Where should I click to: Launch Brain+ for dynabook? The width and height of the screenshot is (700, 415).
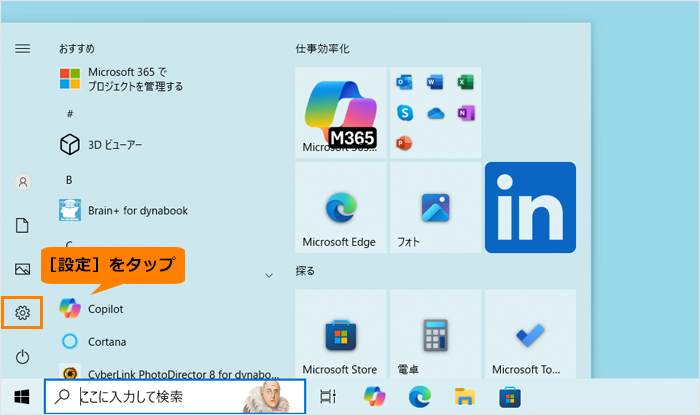124,210
